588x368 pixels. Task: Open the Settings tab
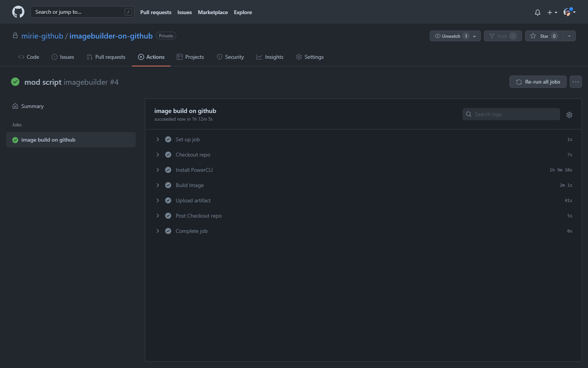tap(310, 57)
